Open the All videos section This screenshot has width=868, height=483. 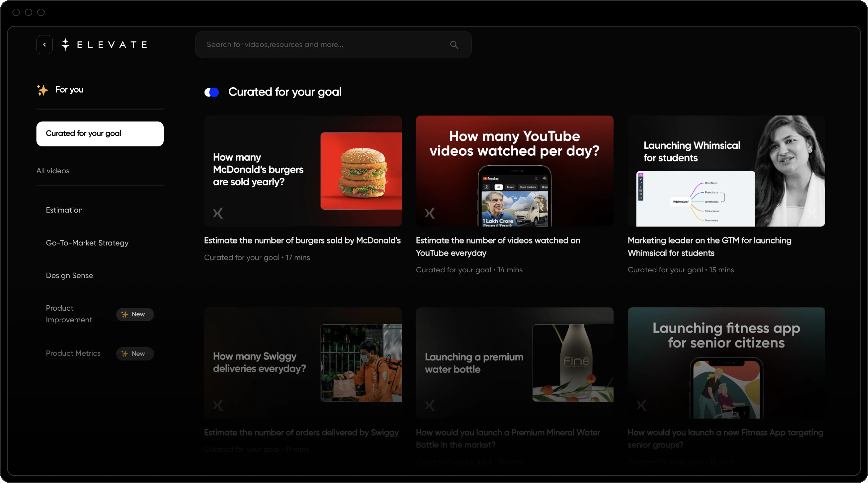pyautogui.click(x=53, y=171)
